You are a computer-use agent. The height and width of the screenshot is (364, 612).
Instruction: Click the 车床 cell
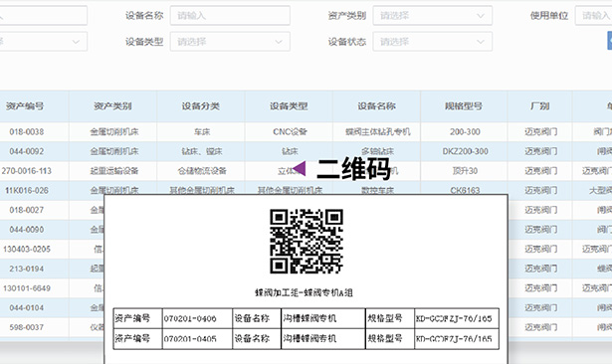[202, 132]
